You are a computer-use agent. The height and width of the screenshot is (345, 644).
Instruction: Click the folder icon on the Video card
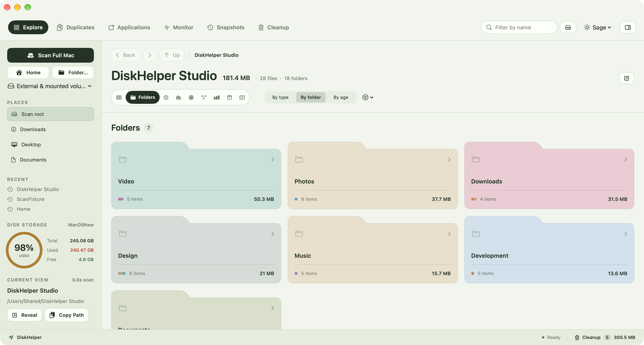(123, 159)
